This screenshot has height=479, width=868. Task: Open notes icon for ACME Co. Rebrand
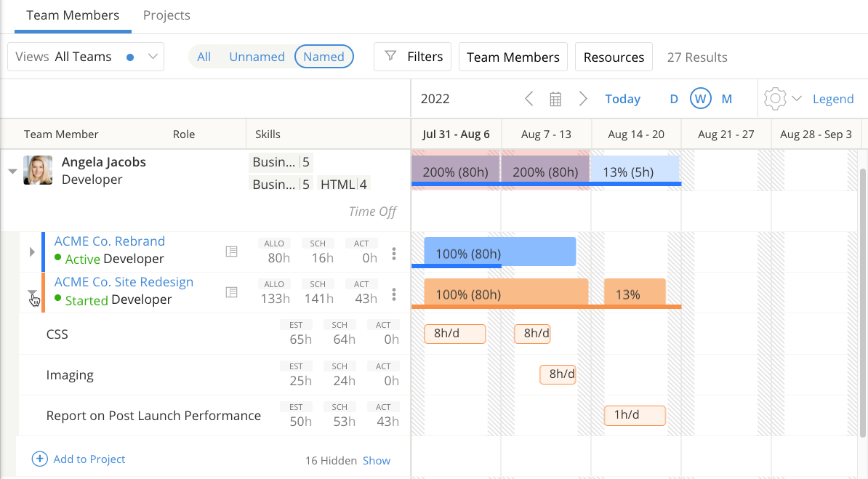[x=231, y=251]
